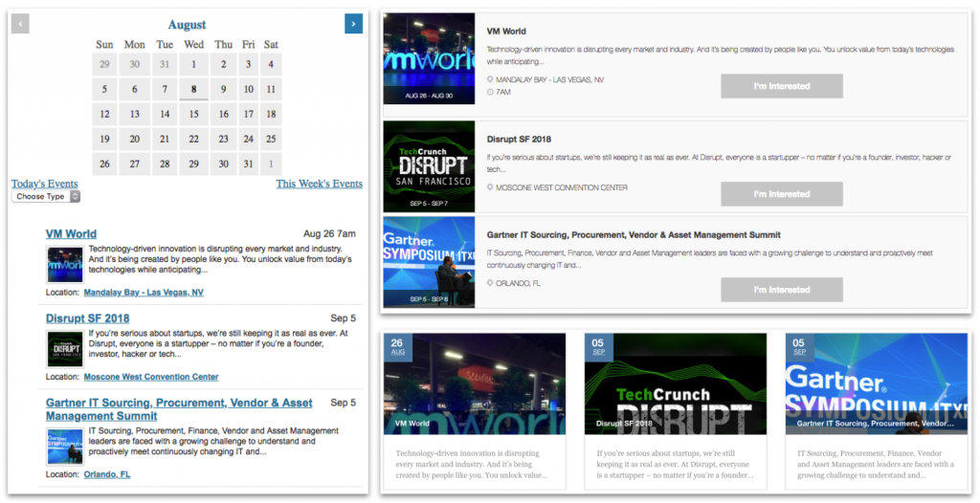This screenshot has width=980, height=503.
Task: Open VM World grid card image
Action: 475,383
